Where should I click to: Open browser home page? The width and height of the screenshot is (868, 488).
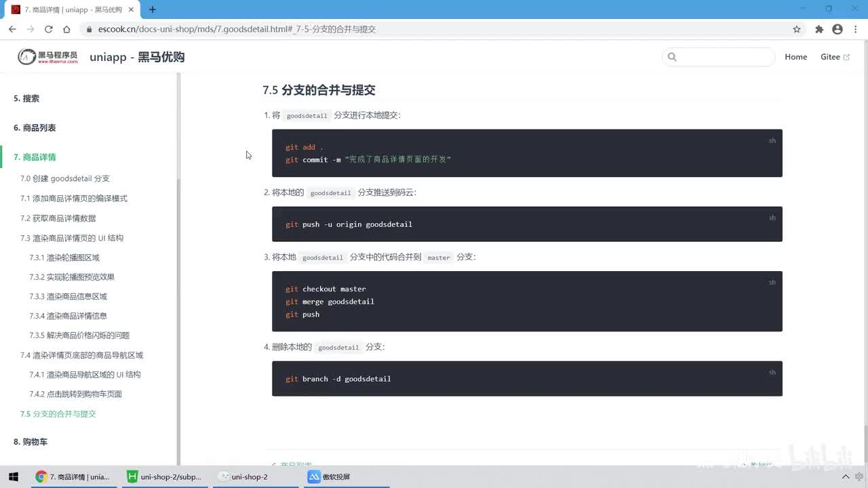tap(66, 29)
